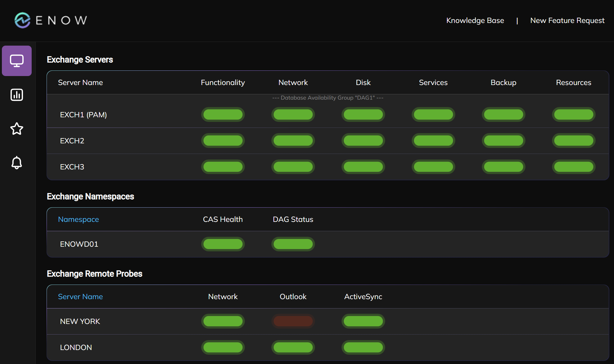Submit a New Feature Request
This screenshot has height=364, width=614.
(567, 20)
